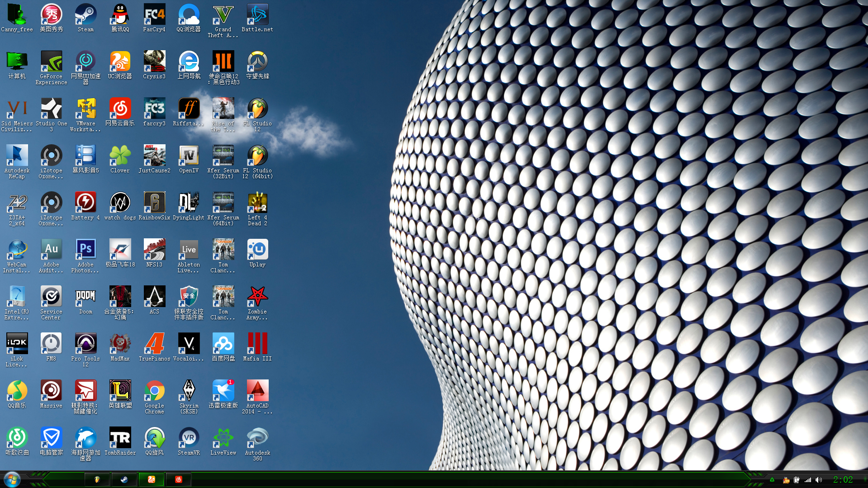868x488 pixels.
Task: Open the Windows Start button
Action: [12, 479]
